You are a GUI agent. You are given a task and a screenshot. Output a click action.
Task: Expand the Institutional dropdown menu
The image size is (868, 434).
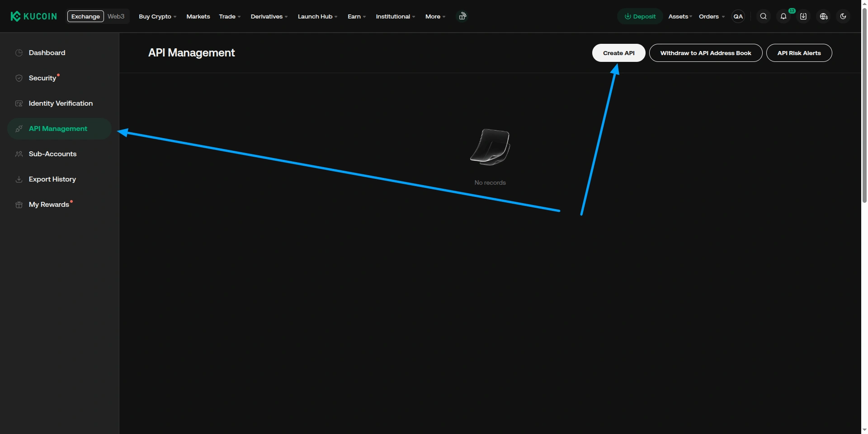coord(395,16)
